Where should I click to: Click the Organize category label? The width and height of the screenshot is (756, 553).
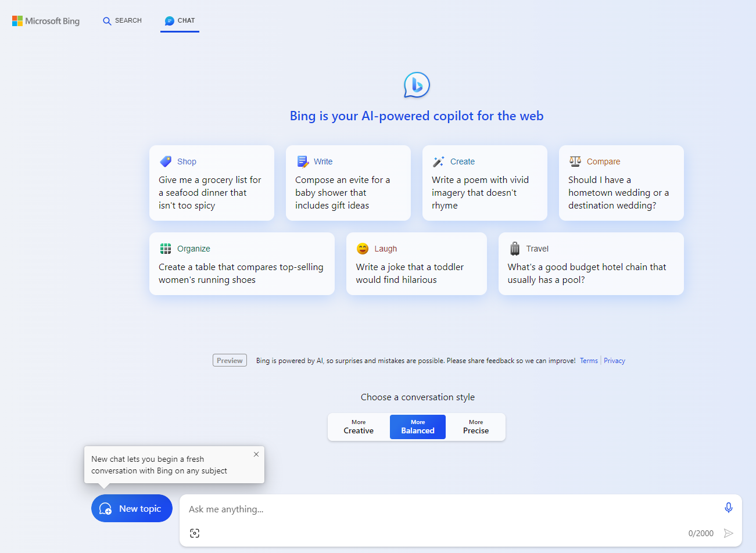point(194,249)
